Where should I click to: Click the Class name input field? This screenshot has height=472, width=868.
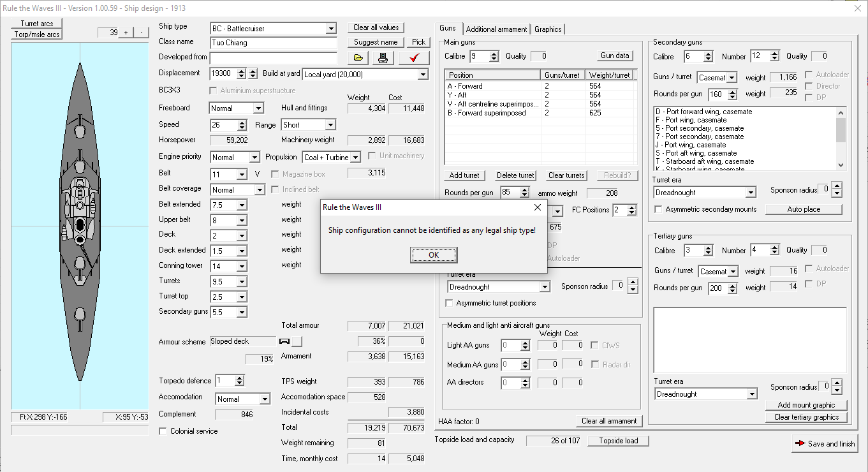point(273,43)
